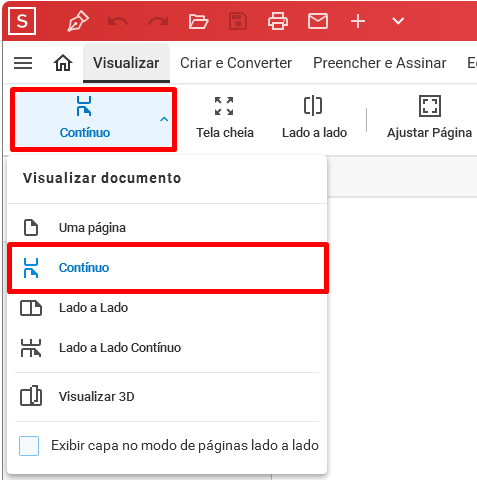Screen dimensions: 477x480
Task: Select Uma página view option
Action: [x=167, y=228]
